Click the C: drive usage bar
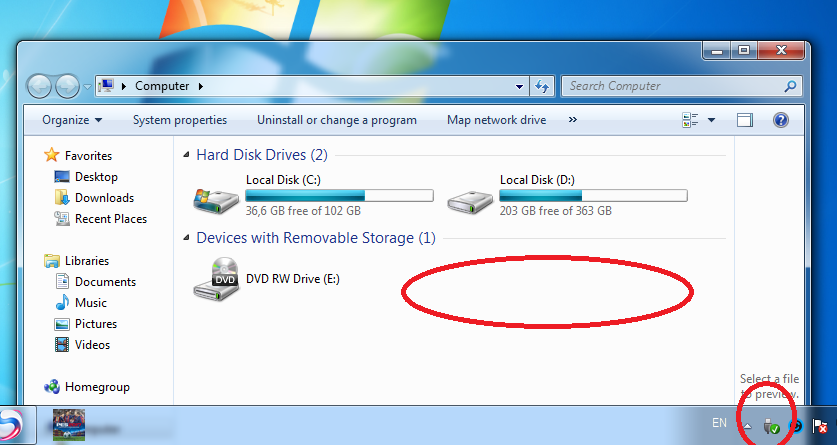The height and width of the screenshot is (445, 837). pyautogui.click(x=339, y=195)
